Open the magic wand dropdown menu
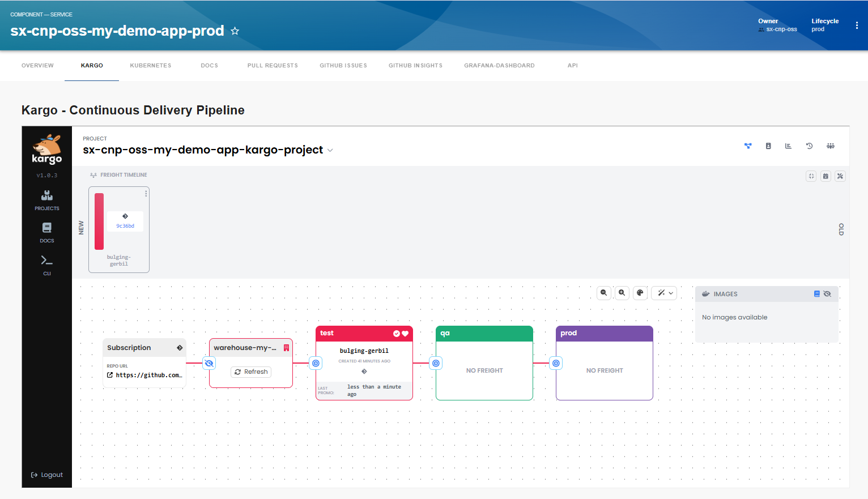Image resolution: width=868 pixels, height=499 pixels. point(665,293)
